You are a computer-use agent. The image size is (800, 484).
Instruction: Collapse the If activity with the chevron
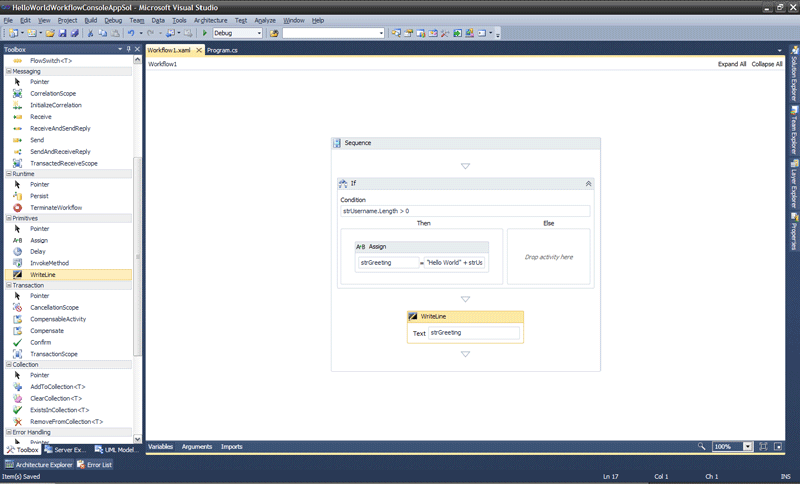[x=588, y=184]
